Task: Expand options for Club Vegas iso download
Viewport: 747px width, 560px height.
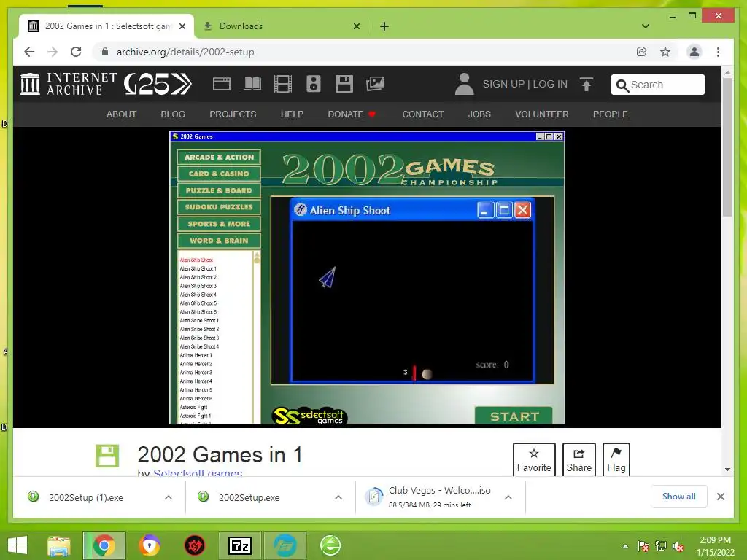Action: (508, 497)
